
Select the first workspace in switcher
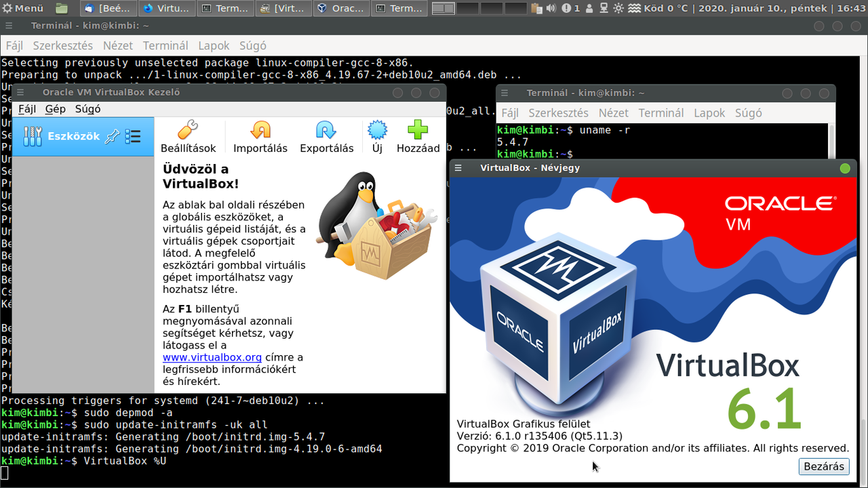pos(443,8)
